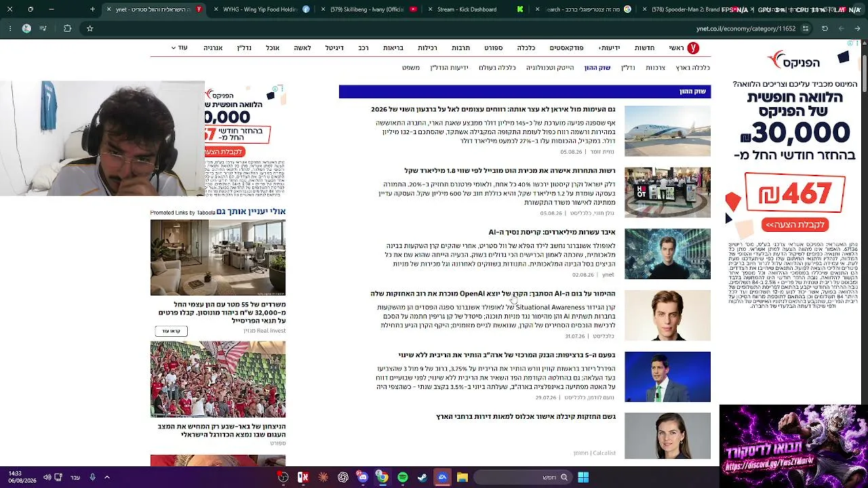This screenshot has height=488, width=868.
Task: Click the Windows taskbar search box
Action: tap(522, 477)
